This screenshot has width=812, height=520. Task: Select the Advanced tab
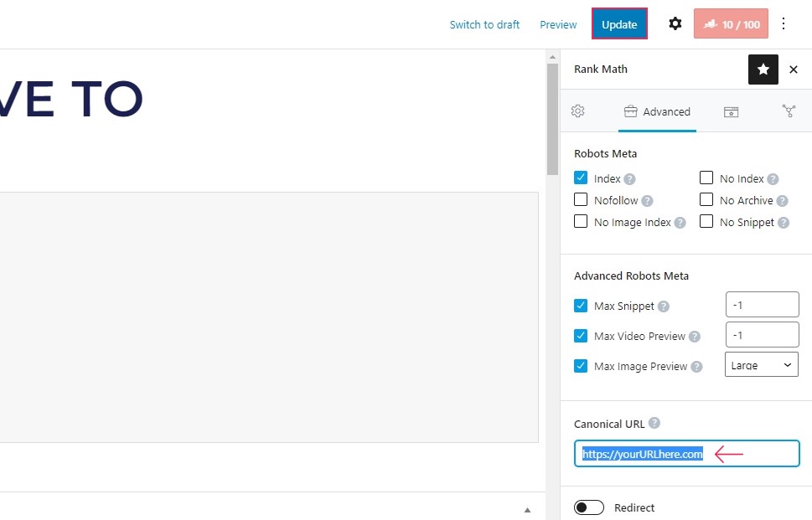coord(657,111)
